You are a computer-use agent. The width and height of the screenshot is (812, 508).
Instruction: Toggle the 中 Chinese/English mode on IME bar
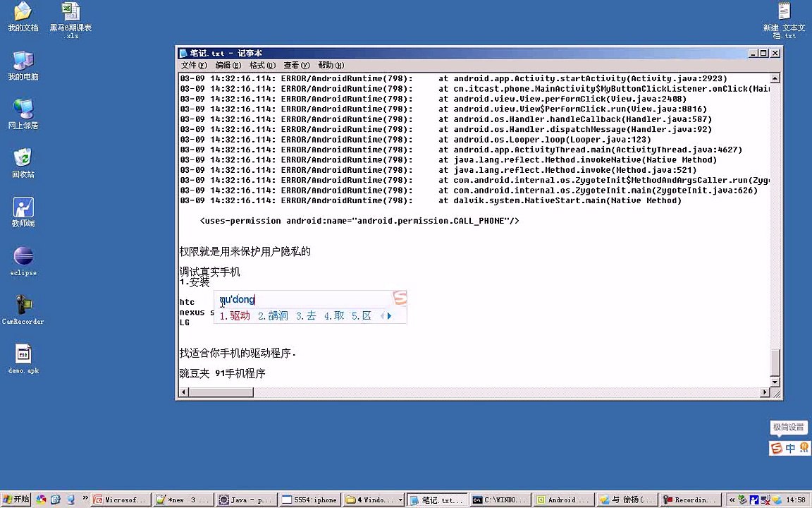[x=790, y=448]
